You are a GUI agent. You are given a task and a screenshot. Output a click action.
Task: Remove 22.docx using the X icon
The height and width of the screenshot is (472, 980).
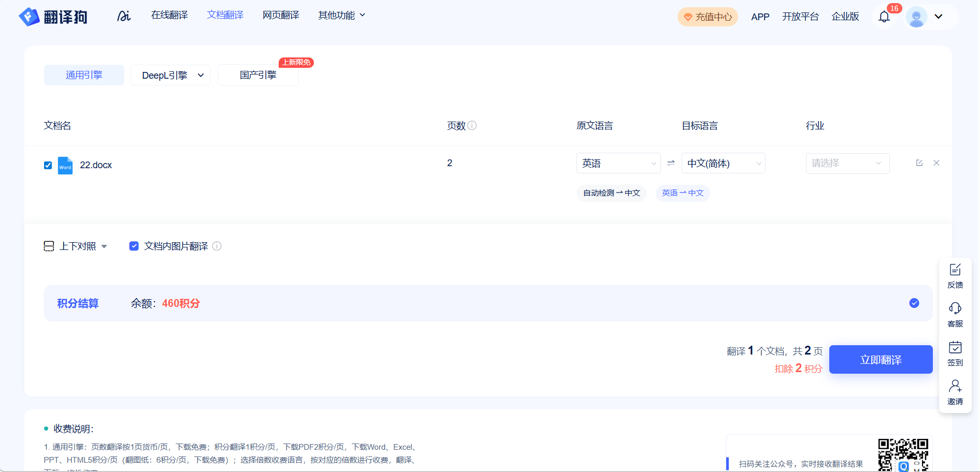pyautogui.click(x=936, y=163)
